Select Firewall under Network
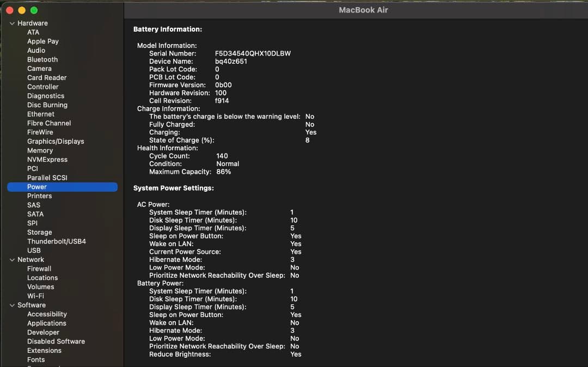 pyautogui.click(x=39, y=268)
